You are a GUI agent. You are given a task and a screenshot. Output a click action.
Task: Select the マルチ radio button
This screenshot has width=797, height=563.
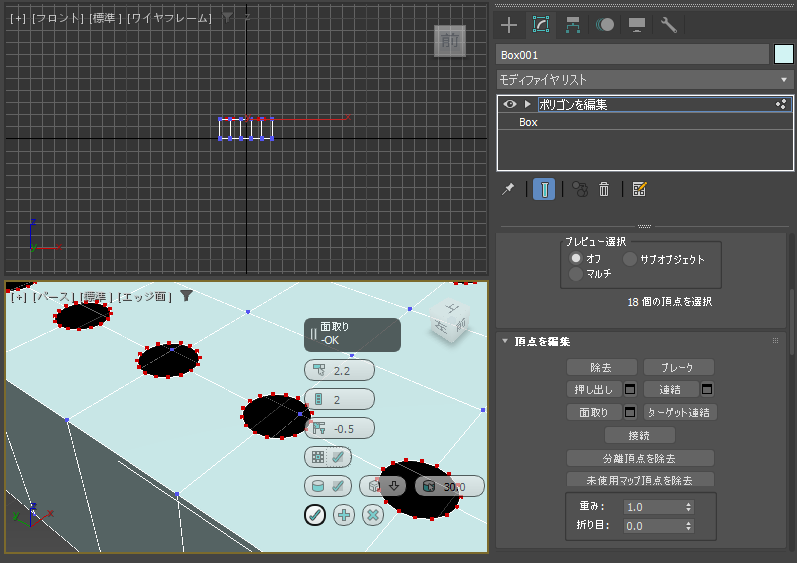pyautogui.click(x=575, y=274)
